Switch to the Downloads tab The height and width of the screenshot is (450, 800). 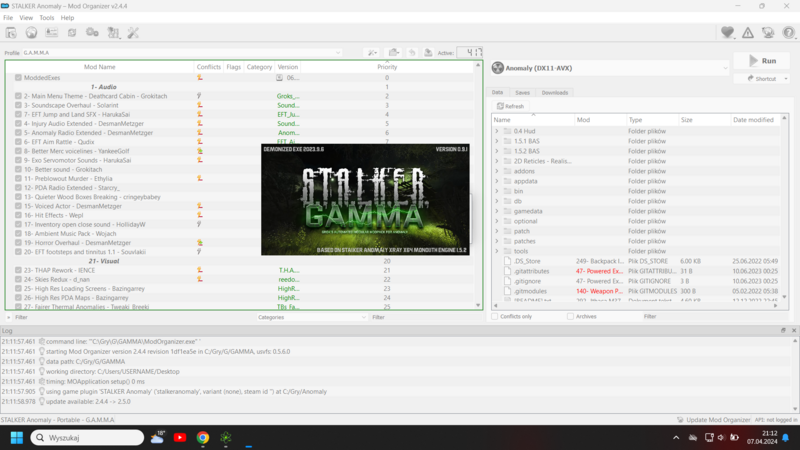pos(555,93)
